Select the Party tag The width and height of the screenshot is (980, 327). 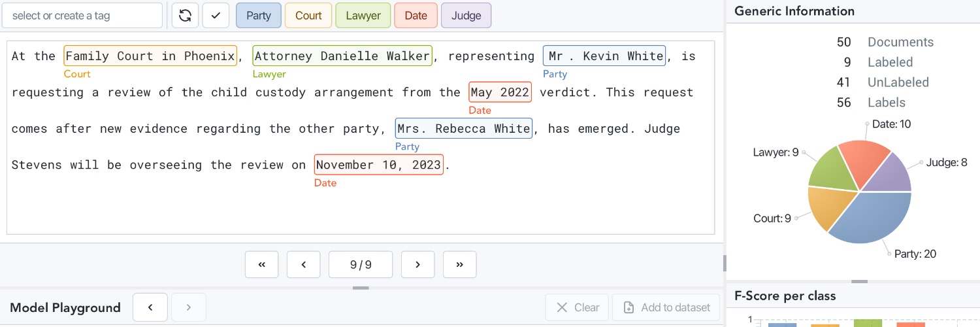click(259, 16)
